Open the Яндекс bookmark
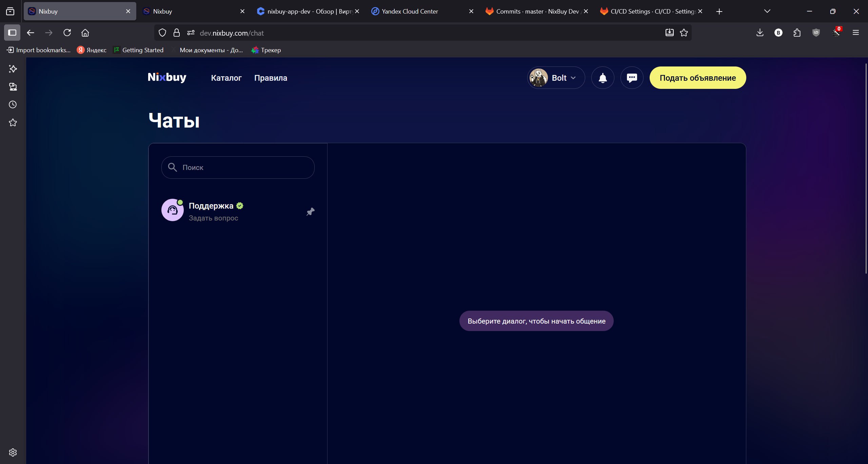 [92, 50]
